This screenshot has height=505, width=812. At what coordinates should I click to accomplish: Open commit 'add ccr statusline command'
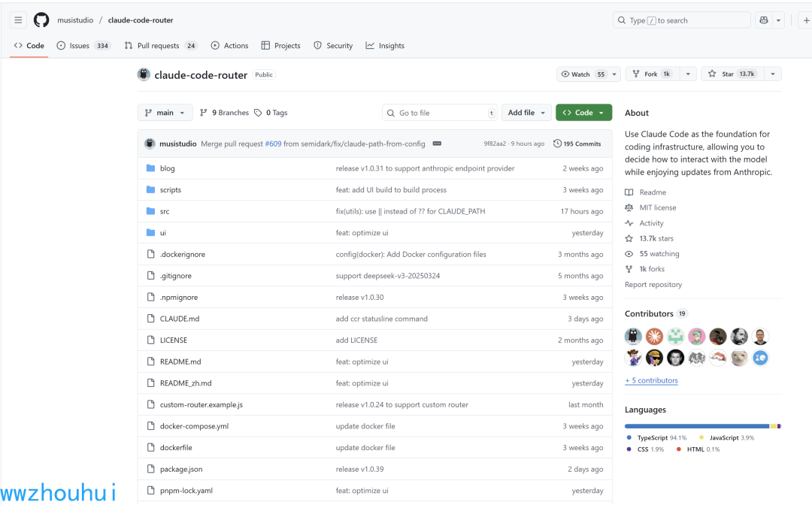(382, 319)
